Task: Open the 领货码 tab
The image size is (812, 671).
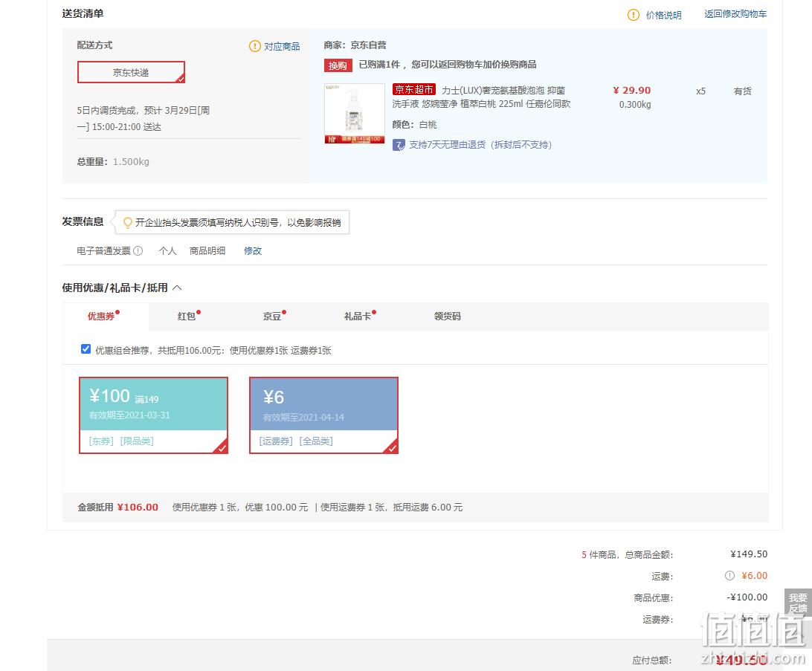Action: tap(448, 316)
